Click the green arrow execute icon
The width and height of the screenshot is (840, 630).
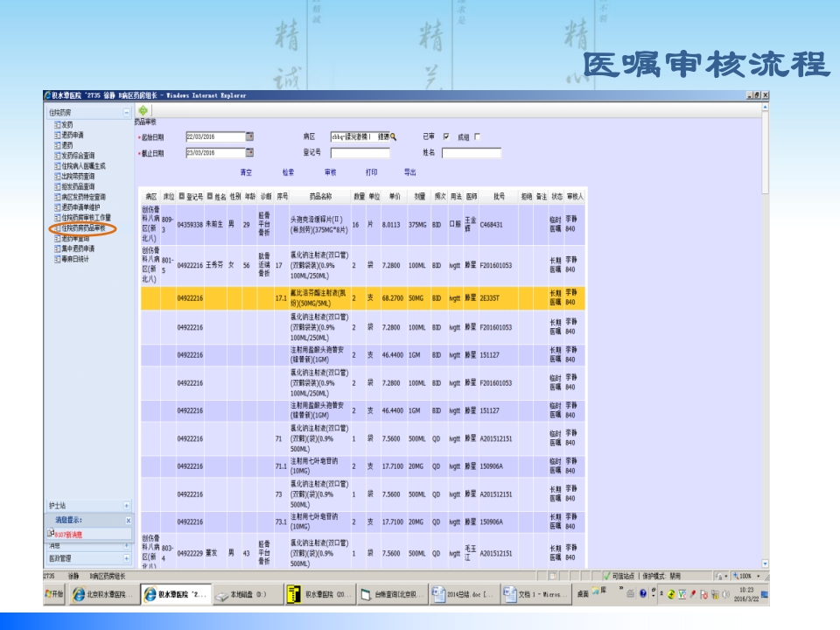pyautogui.click(x=143, y=108)
